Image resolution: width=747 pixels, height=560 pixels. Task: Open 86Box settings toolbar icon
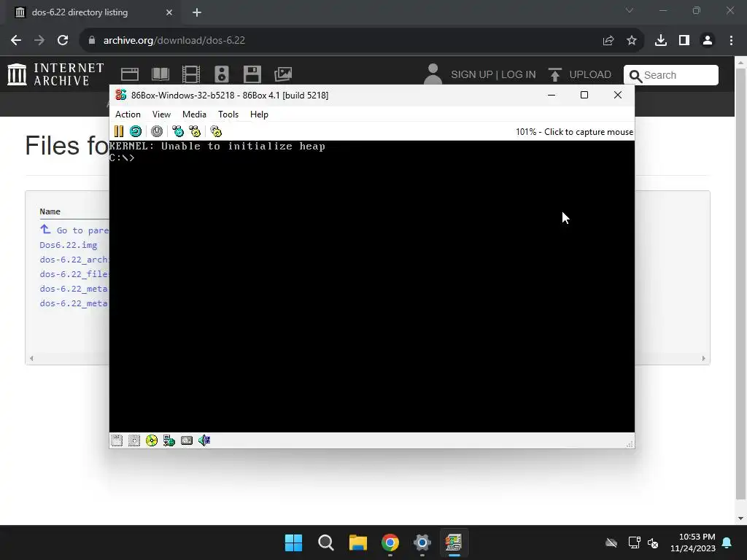[x=216, y=131]
